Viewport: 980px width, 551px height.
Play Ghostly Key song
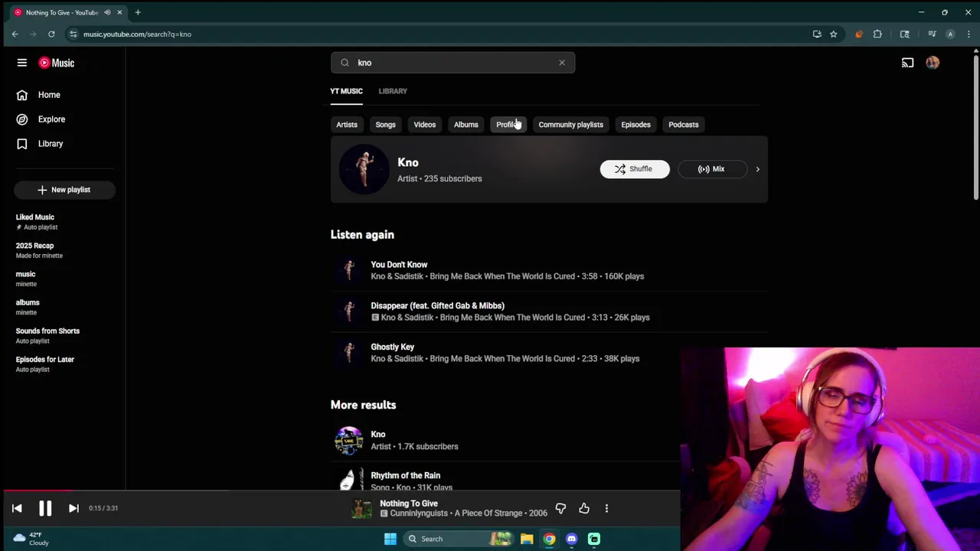coord(392,347)
